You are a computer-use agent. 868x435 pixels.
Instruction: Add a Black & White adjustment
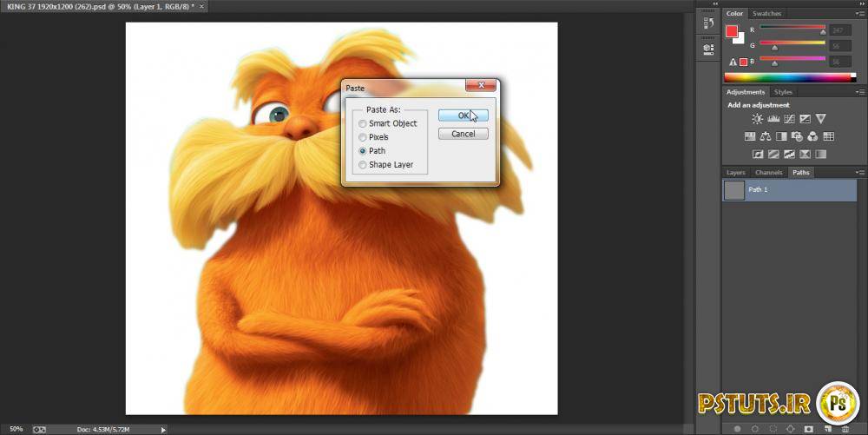(x=781, y=136)
